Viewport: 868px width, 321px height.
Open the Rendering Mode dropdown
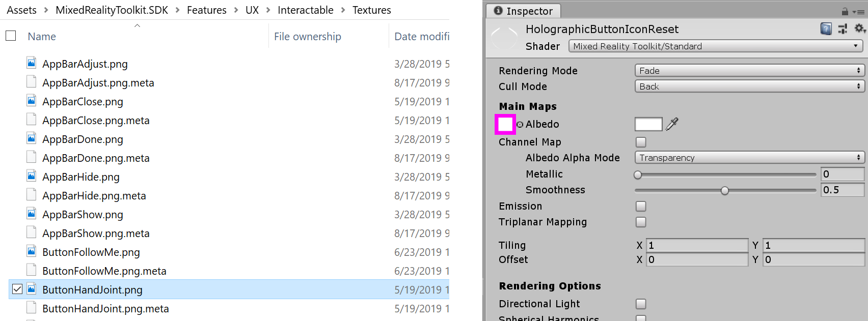click(749, 71)
